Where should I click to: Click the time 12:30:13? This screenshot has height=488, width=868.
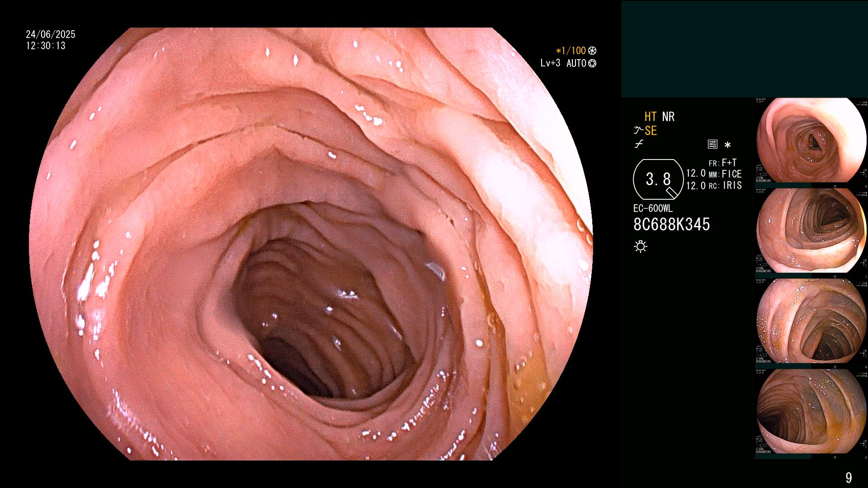(46, 46)
